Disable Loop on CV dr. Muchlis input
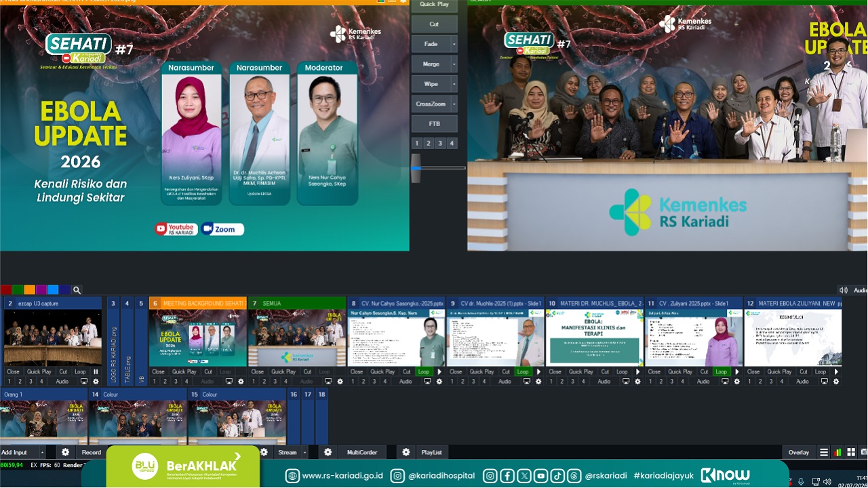 pos(523,371)
